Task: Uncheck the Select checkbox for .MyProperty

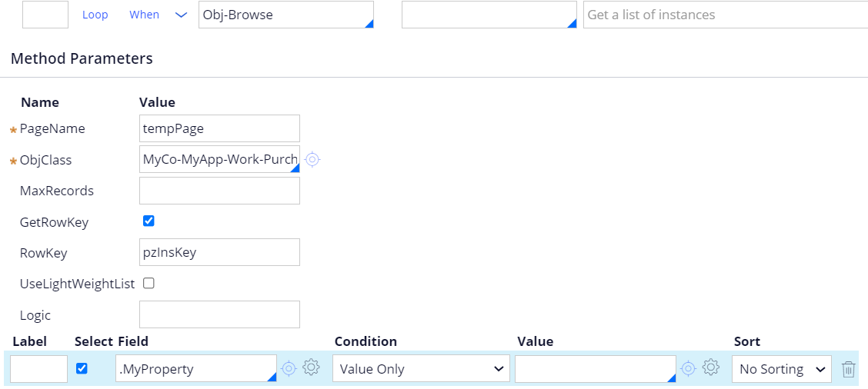Action: click(82, 368)
